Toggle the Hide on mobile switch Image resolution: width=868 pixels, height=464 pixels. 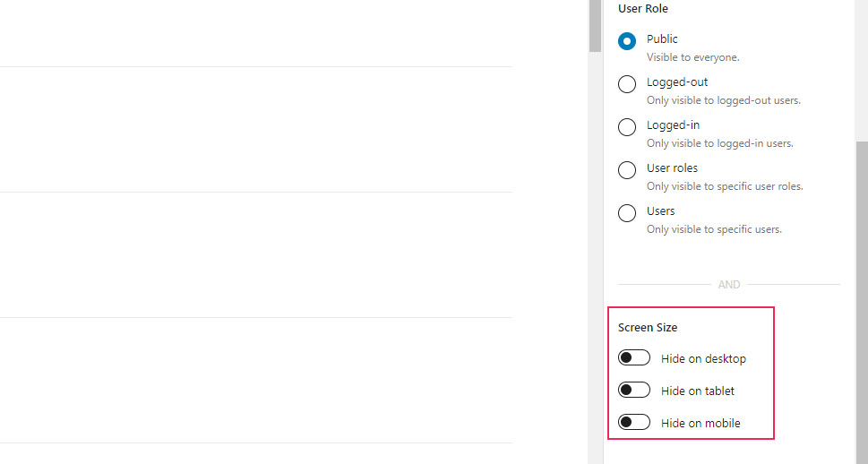tap(634, 423)
